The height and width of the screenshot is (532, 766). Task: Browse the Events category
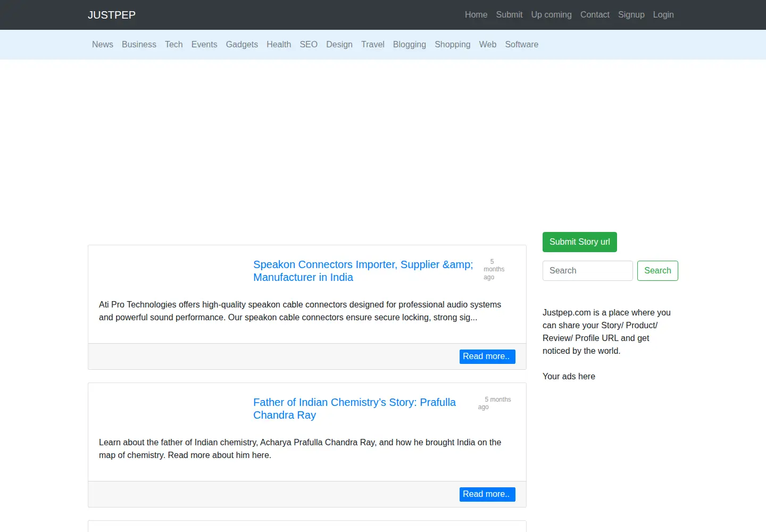coord(204,45)
